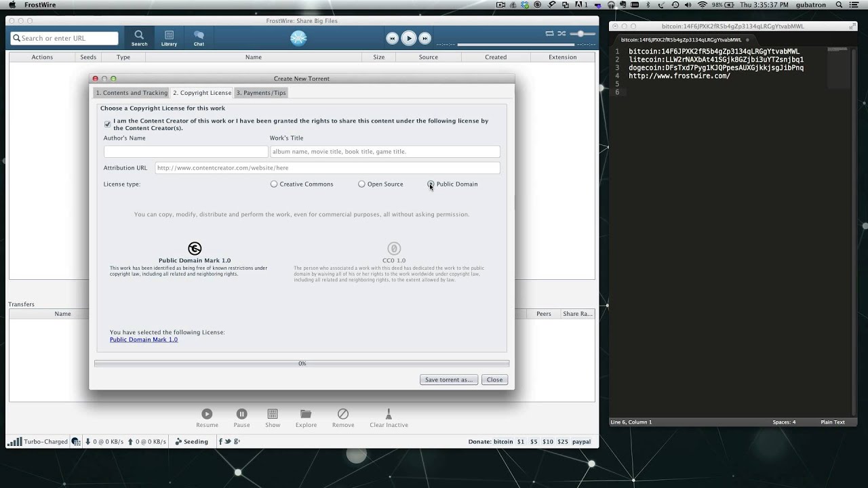The height and width of the screenshot is (488, 868).
Task: Click the bitcoin address editor tab
Action: click(681, 39)
